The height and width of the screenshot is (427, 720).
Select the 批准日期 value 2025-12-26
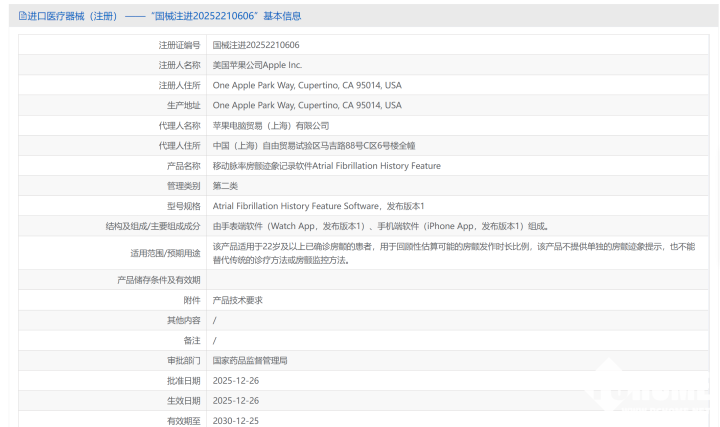point(235,380)
